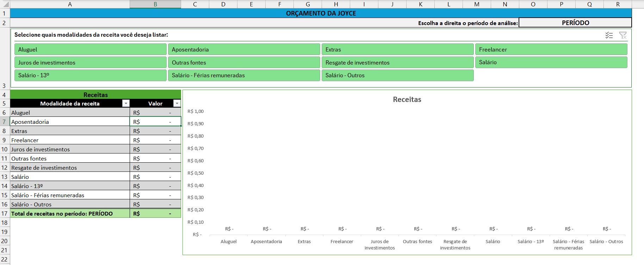Select row 22 header
The width and height of the screenshot is (644, 265).
[x=5, y=259]
